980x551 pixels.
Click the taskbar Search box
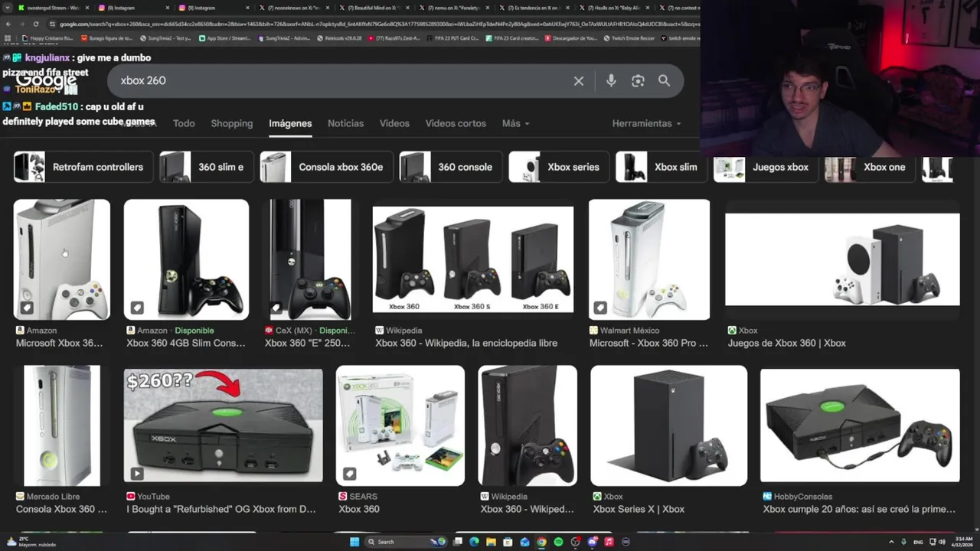click(x=406, y=542)
